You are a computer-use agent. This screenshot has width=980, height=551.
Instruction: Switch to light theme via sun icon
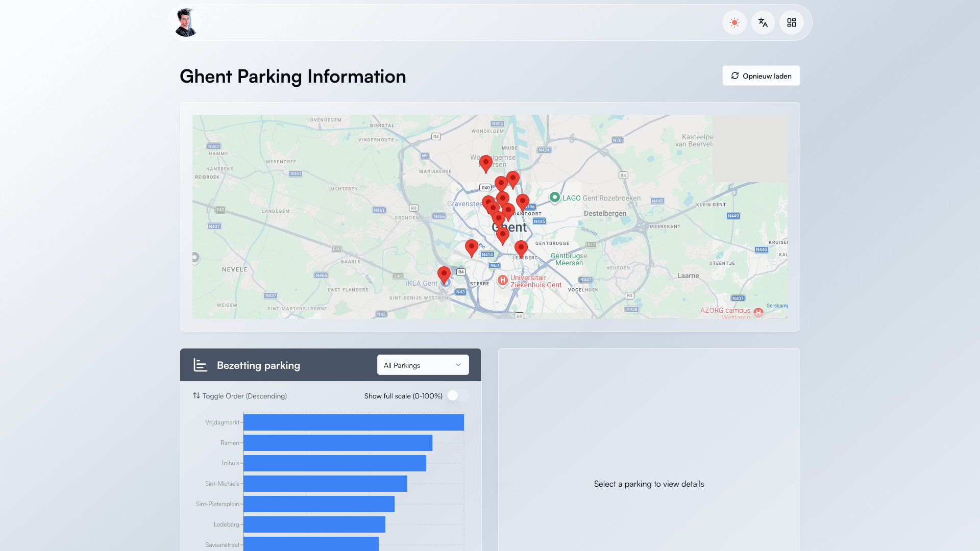click(x=734, y=22)
